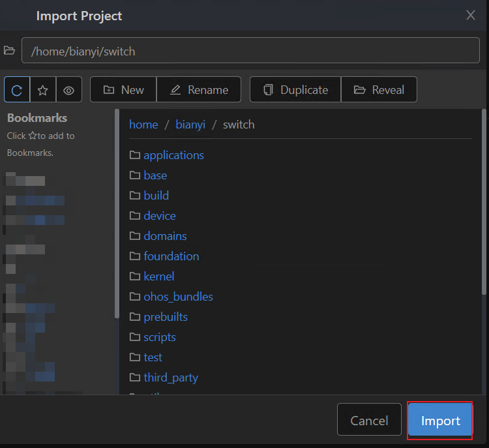
Task: Click the open folder icon beside path field
Action: click(x=9, y=51)
